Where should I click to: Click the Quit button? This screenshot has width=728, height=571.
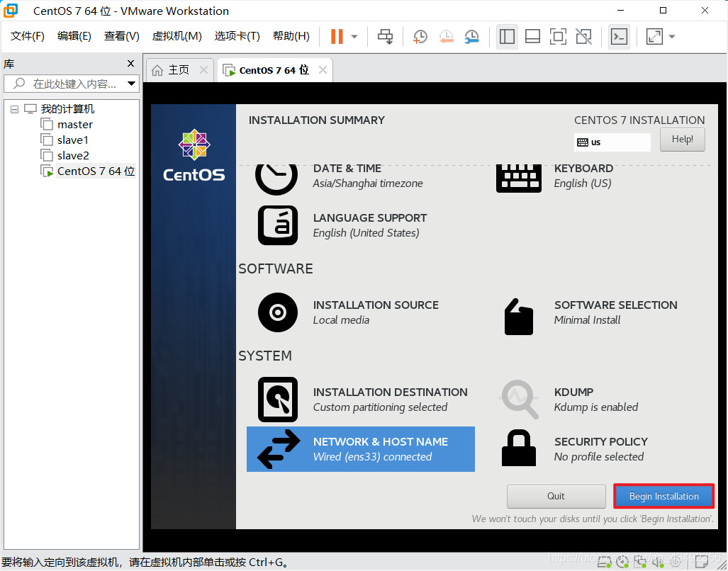[x=556, y=497]
